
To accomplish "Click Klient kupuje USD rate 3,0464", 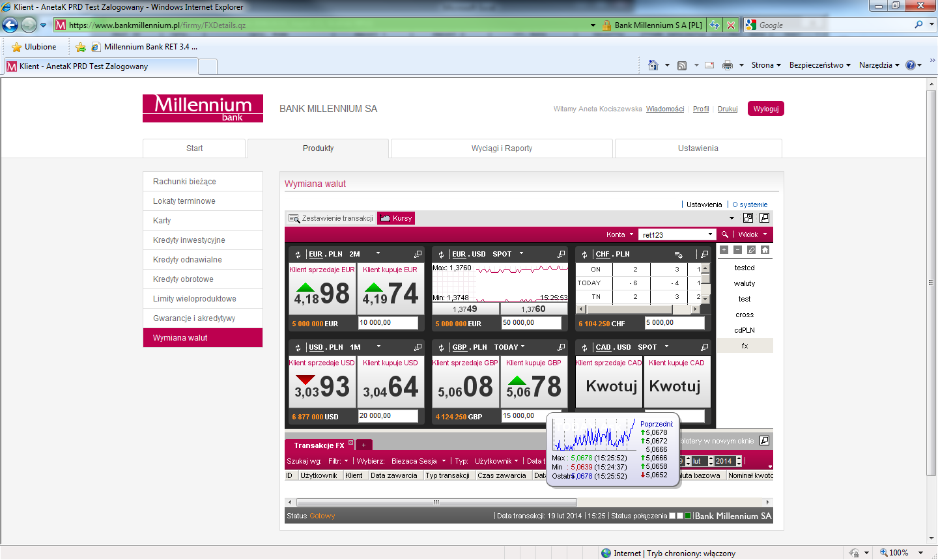I will pos(390,382).
